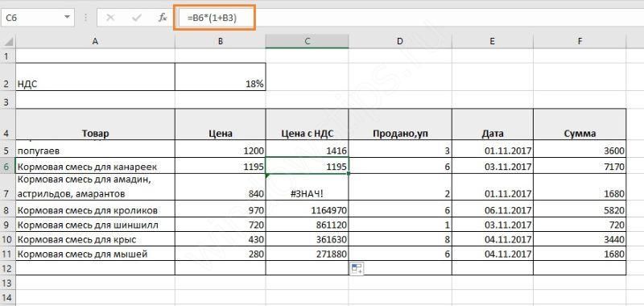
Task: Select row 2 header
Action: click(x=8, y=76)
